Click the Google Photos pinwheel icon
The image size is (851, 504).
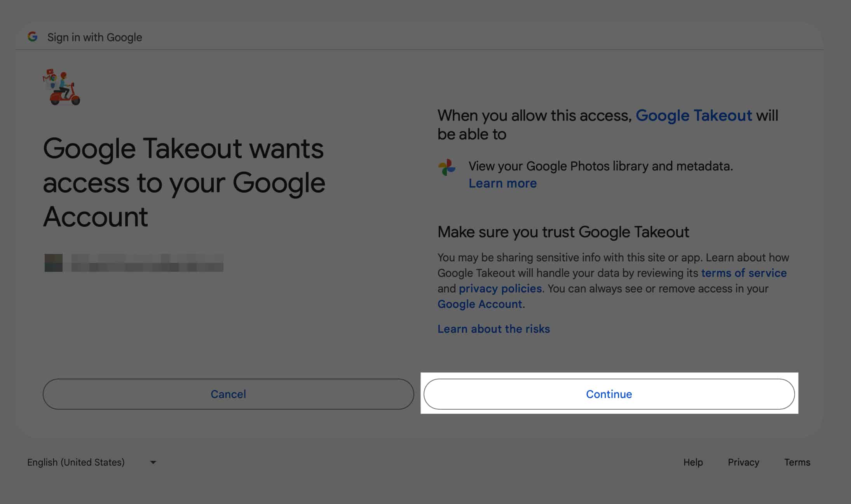pos(447,167)
